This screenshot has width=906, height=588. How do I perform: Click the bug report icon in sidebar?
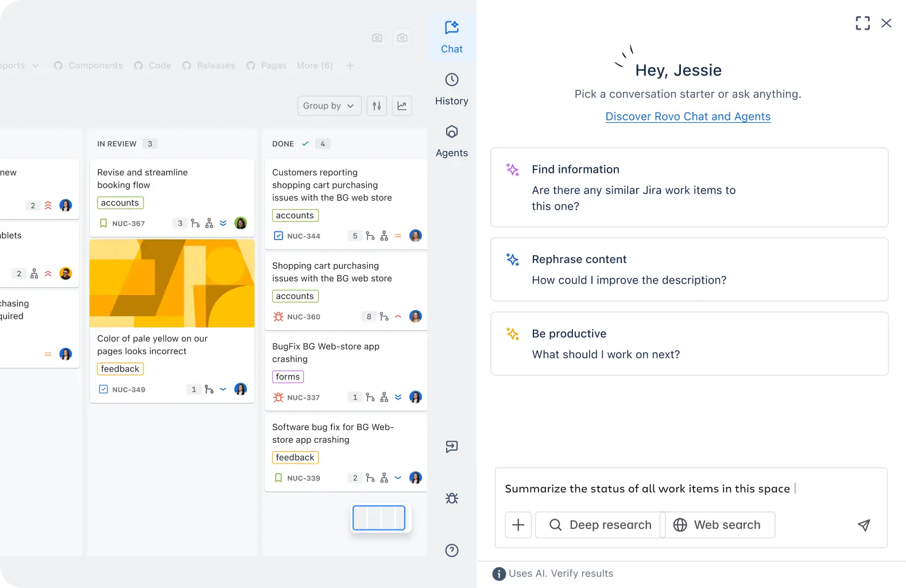click(452, 498)
